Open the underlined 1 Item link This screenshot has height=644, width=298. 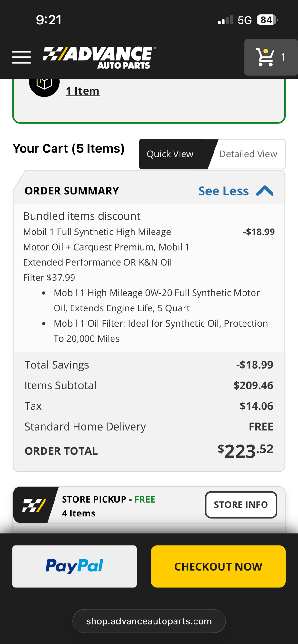pos(83,91)
